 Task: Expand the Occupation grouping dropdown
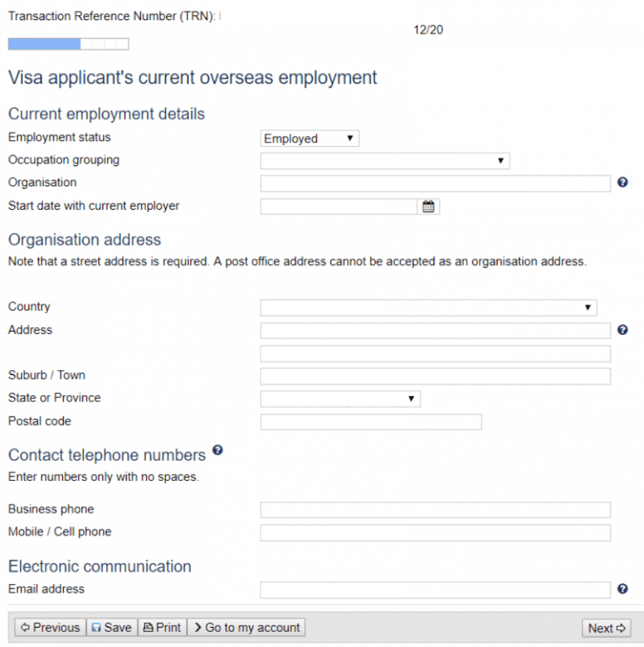(x=385, y=161)
